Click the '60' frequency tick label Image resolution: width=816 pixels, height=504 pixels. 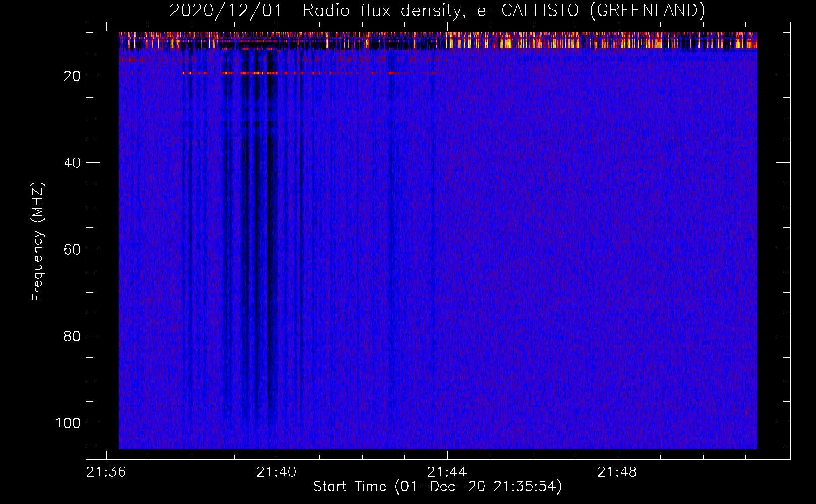click(x=72, y=249)
